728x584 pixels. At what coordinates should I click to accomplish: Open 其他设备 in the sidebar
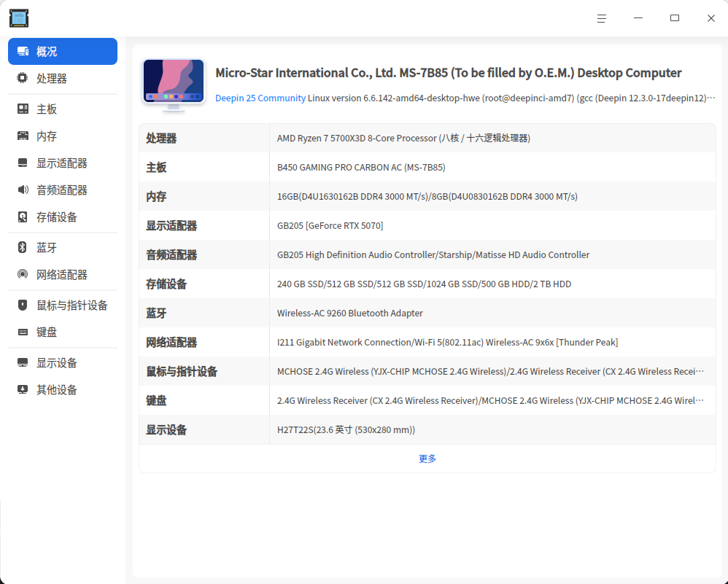(63, 389)
